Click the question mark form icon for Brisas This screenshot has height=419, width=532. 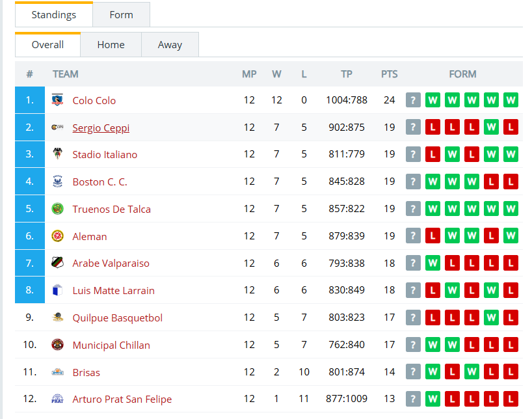coord(413,372)
